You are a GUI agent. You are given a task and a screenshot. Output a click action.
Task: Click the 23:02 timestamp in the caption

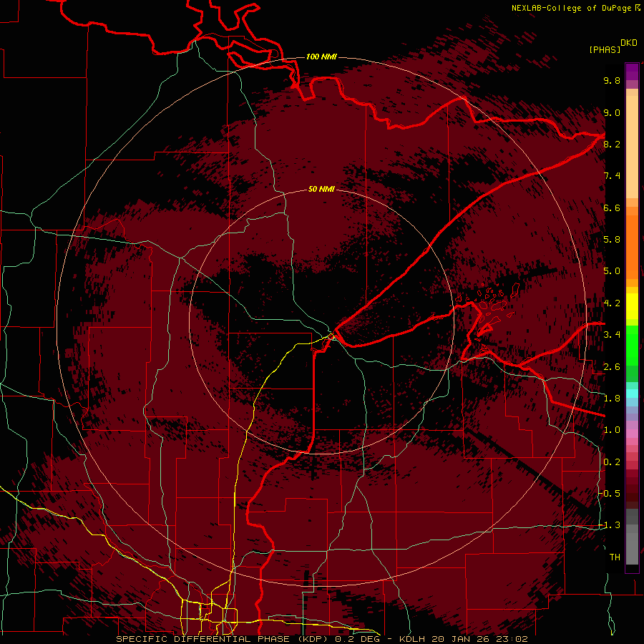(514, 639)
